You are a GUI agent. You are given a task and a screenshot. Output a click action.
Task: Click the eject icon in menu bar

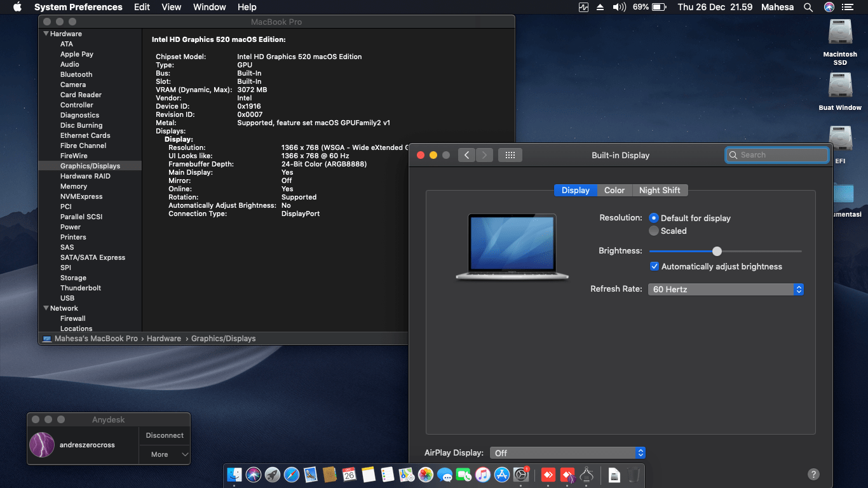[600, 7]
